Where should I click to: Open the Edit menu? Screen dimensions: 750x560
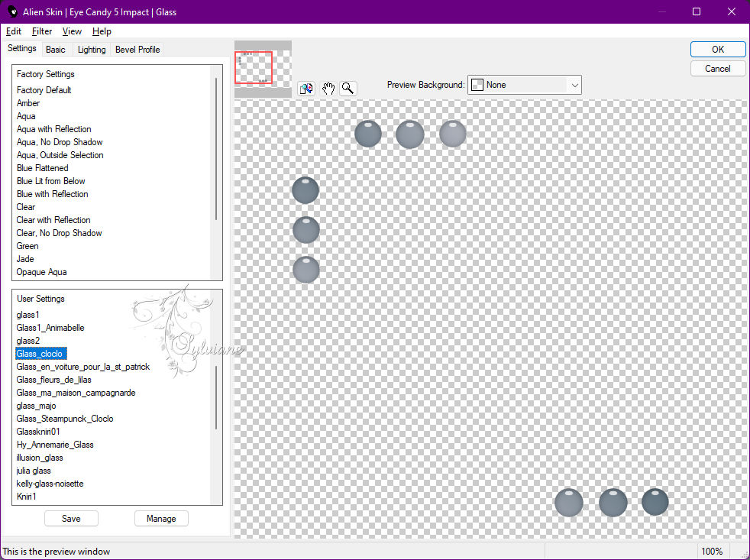coord(14,31)
